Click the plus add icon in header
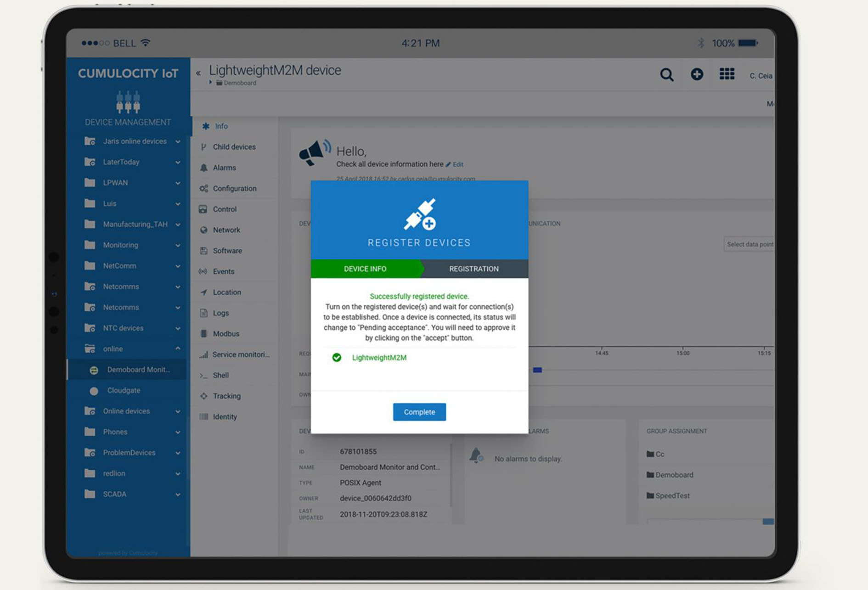 click(x=697, y=74)
